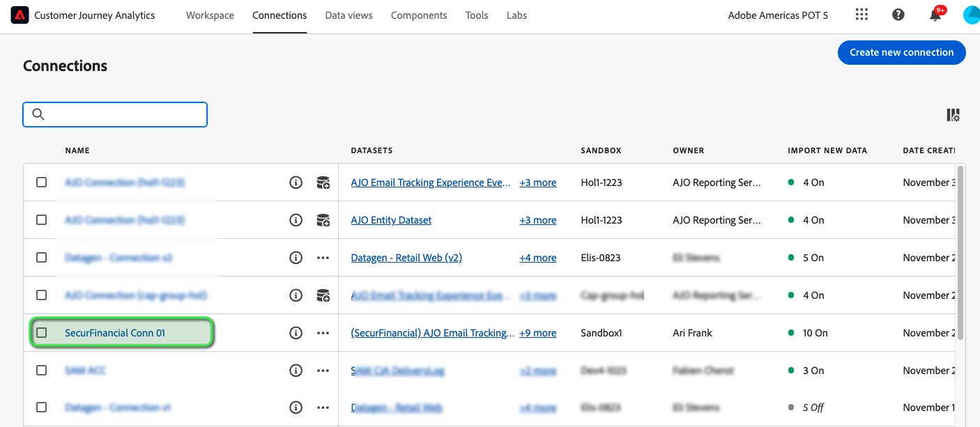The height and width of the screenshot is (427, 980).
Task: Open the notifications bell
Action: click(x=935, y=15)
